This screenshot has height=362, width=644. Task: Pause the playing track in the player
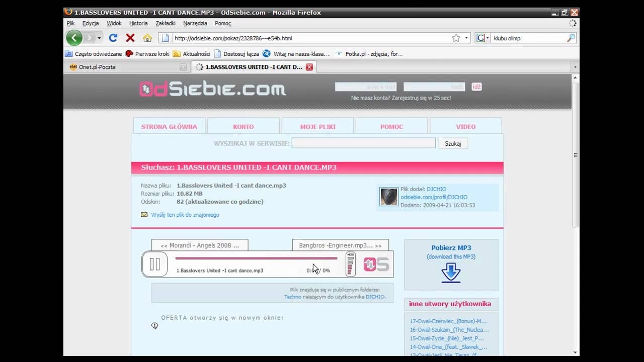[154, 264]
